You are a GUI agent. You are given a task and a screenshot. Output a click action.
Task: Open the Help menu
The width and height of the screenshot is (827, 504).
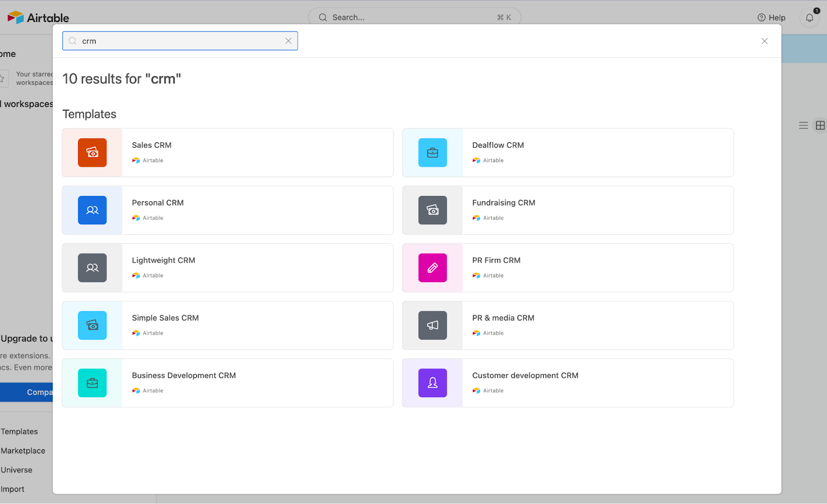pos(772,18)
